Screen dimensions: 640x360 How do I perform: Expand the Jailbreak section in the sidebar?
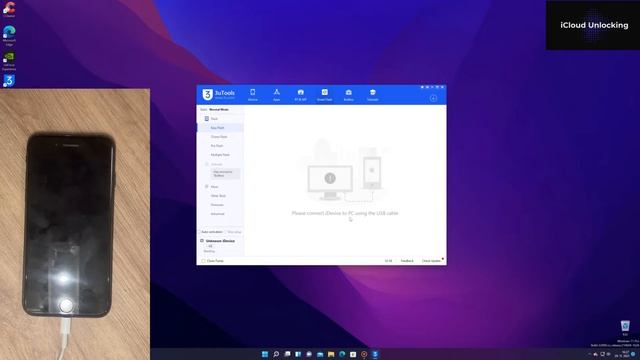[x=214, y=164]
